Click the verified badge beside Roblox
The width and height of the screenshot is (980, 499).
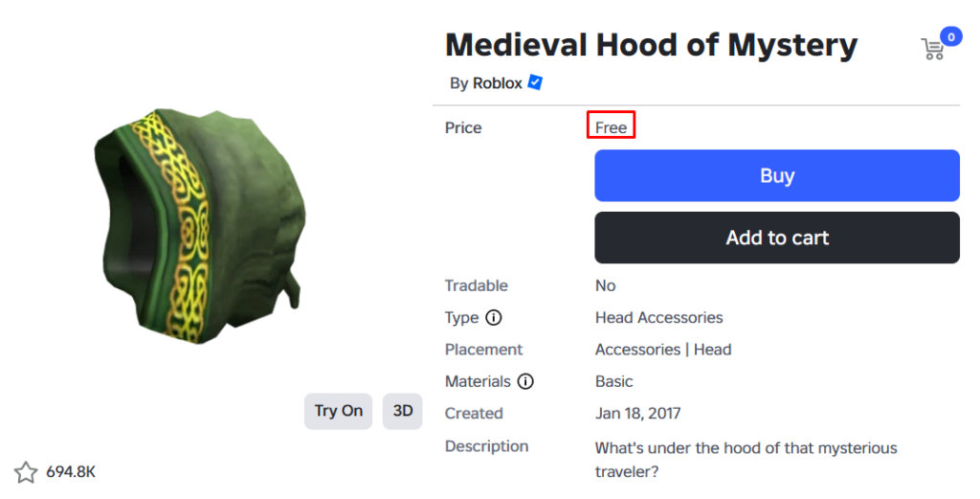[x=535, y=83]
